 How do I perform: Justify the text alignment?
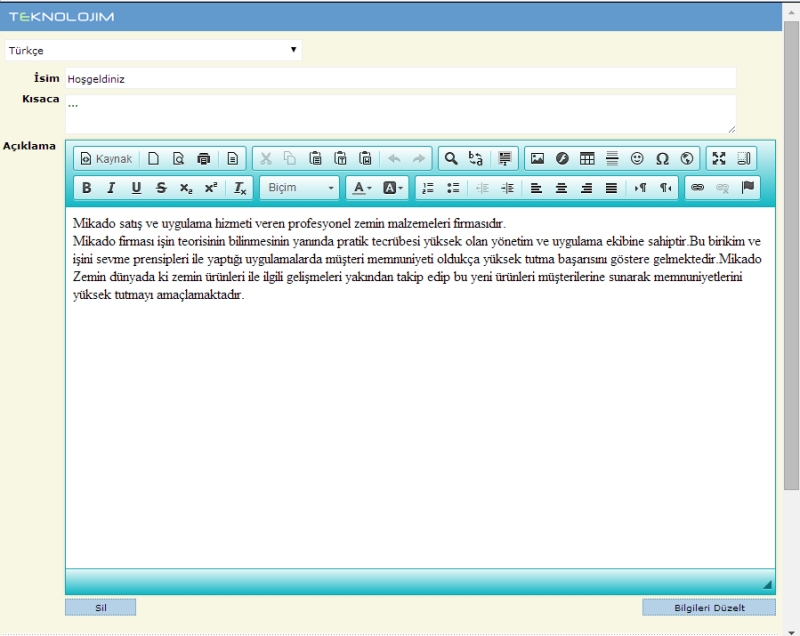pos(611,188)
